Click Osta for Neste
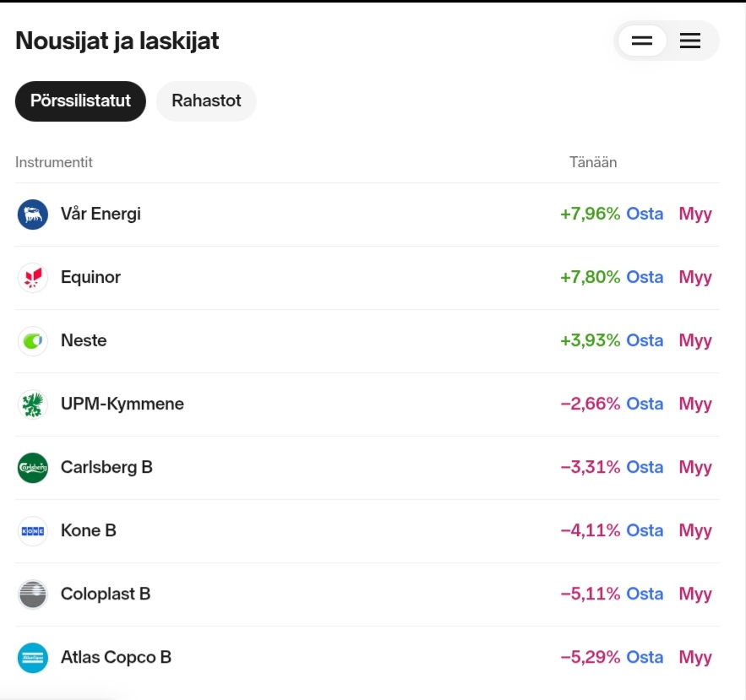 645,341
